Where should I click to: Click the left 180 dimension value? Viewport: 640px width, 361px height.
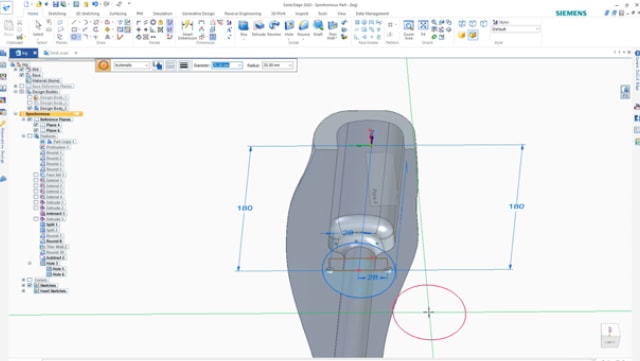(x=245, y=208)
